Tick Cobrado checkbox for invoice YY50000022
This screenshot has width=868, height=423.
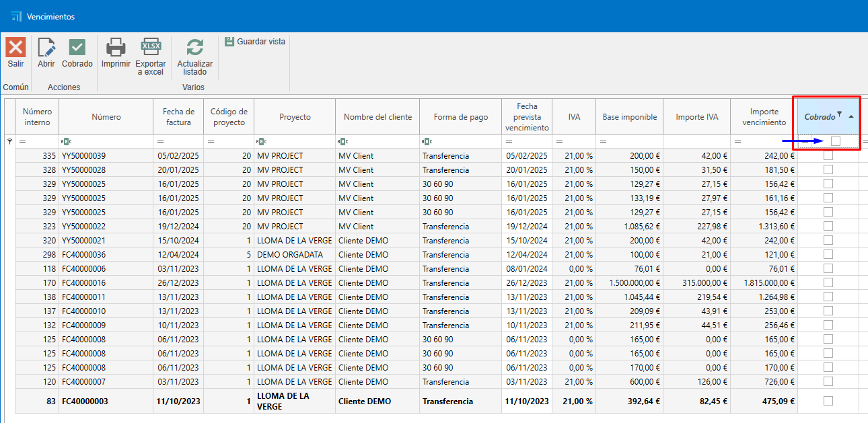click(828, 226)
